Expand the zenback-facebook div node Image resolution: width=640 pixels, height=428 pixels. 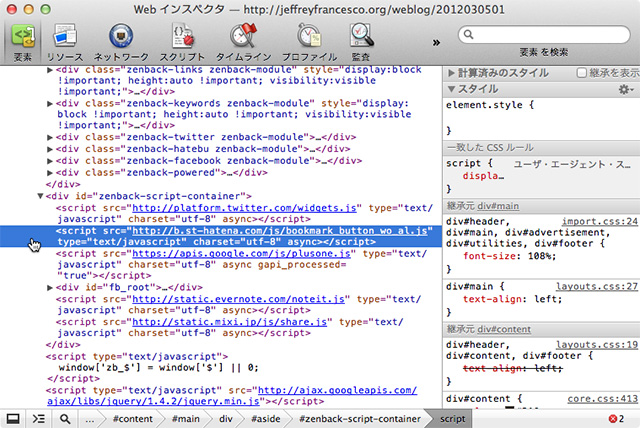(49, 161)
